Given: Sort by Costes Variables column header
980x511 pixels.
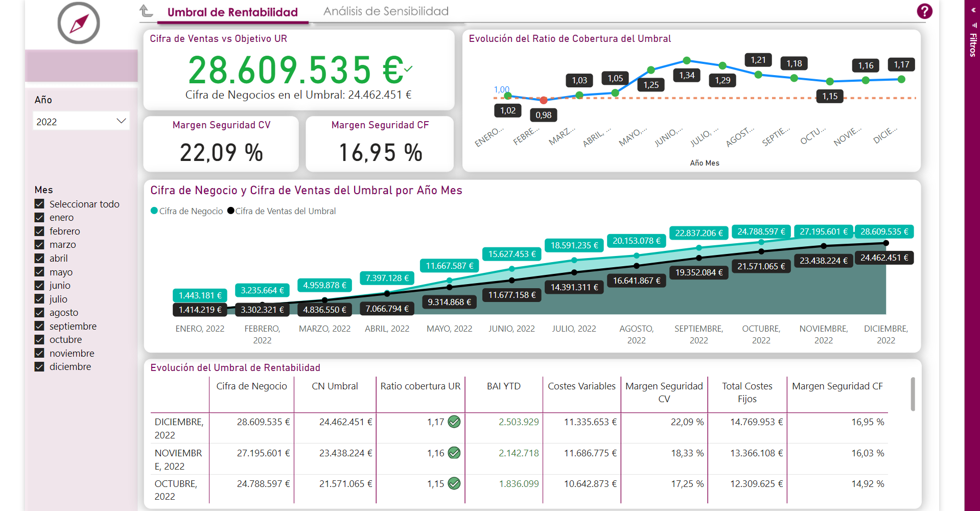Looking at the screenshot, I should point(581,386).
